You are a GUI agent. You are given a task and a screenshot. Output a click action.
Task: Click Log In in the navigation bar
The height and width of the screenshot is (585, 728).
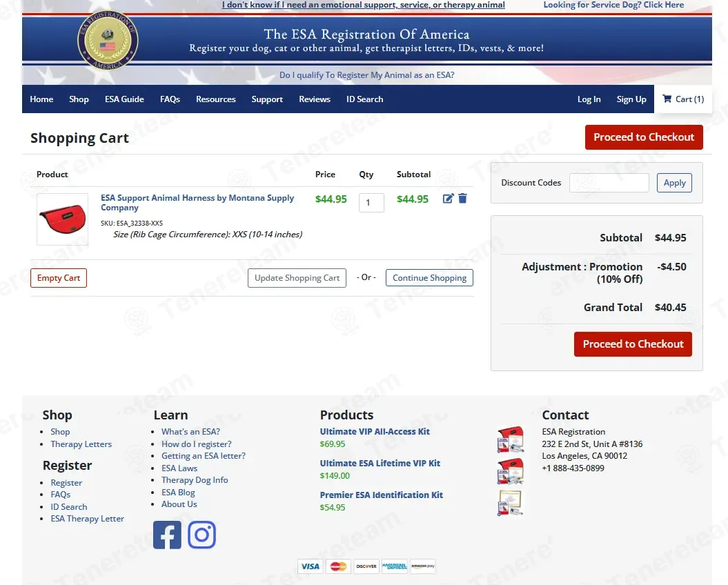point(589,99)
